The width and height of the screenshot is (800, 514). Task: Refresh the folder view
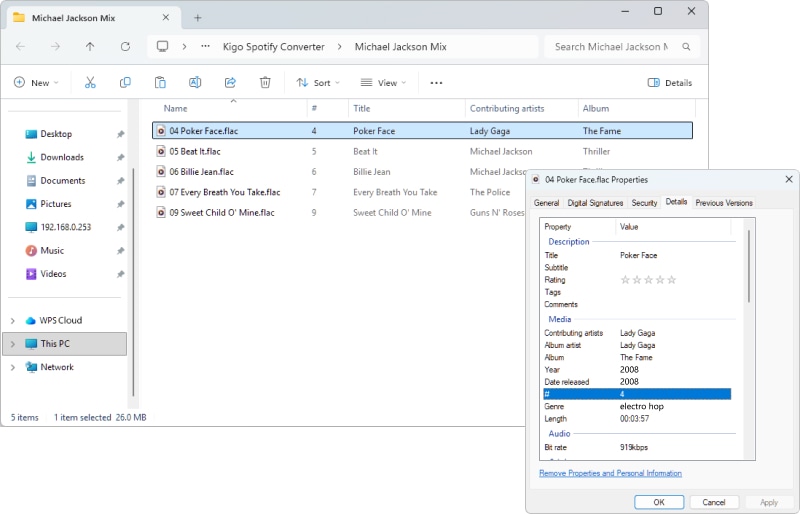(x=125, y=46)
